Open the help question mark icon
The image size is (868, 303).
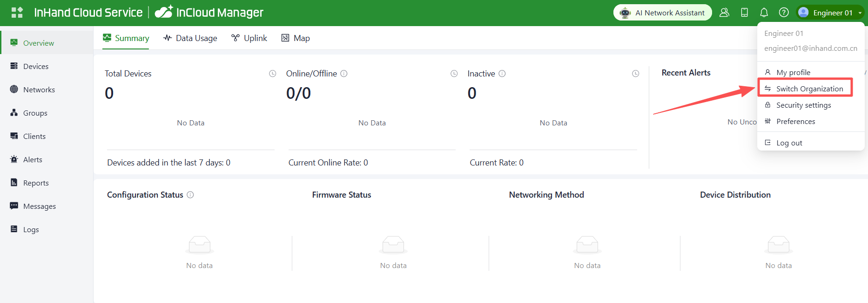pos(784,13)
